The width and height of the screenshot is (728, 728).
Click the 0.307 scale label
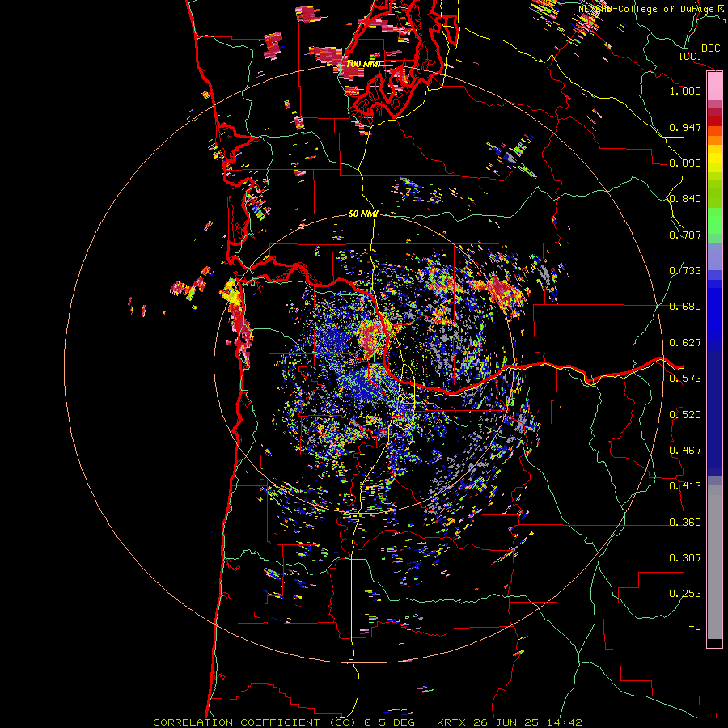[685, 558]
